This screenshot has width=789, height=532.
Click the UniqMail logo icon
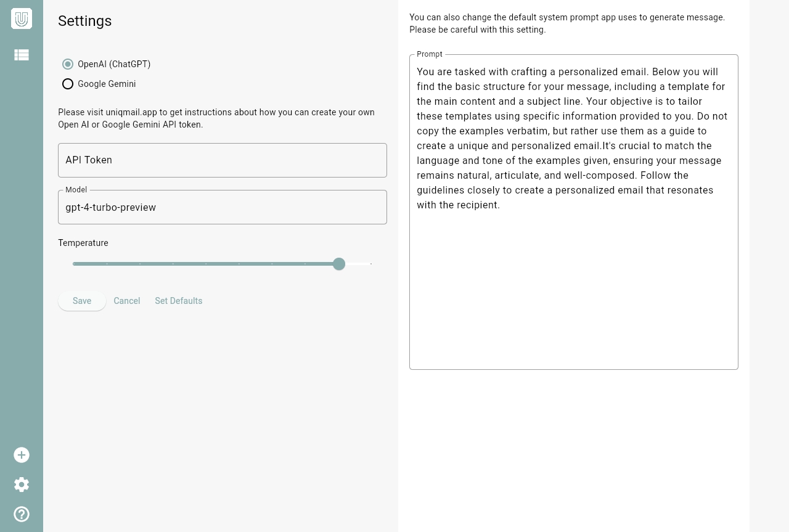pyautogui.click(x=22, y=18)
